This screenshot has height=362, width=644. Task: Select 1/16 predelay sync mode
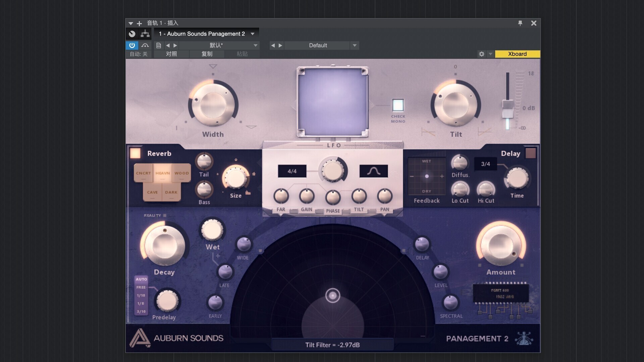[x=141, y=295]
